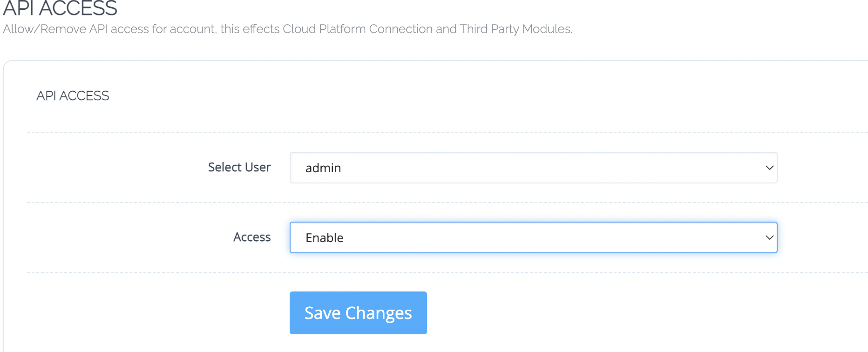Viewport: 868px width, 352px height.
Task: Click the dashed divider above Save Changes
Action: pyautogui.click(x=447, y=272)
